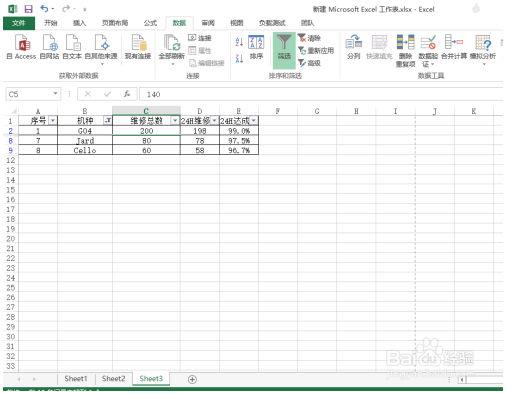Expand filter dropdown in column C header

tap(175, 120)
